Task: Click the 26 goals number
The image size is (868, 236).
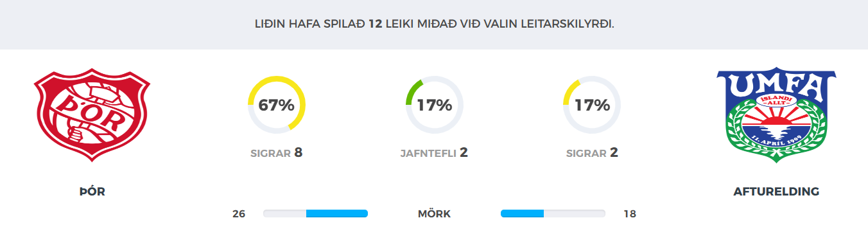Action: (x=239, y=213)
